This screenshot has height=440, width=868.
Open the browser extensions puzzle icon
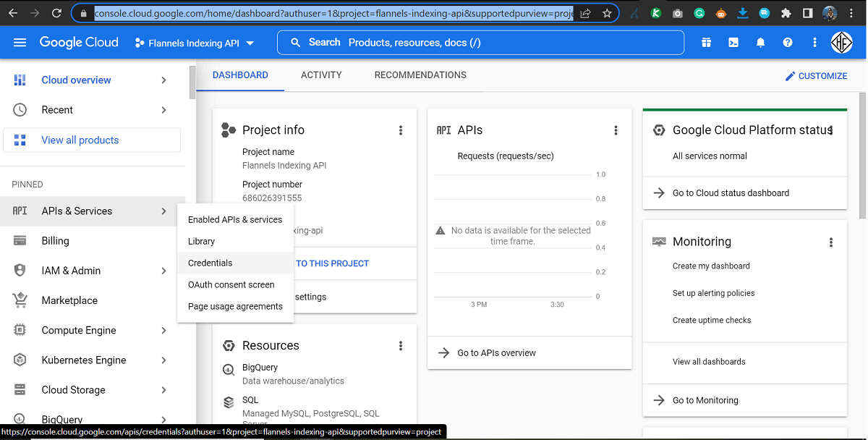(786, 13)
